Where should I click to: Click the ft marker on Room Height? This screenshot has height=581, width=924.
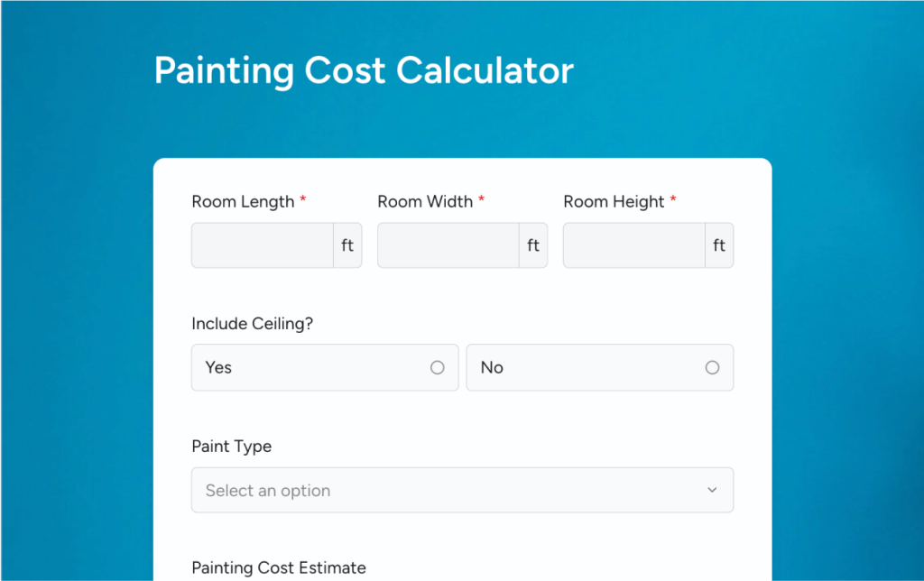tap(718, 244)
